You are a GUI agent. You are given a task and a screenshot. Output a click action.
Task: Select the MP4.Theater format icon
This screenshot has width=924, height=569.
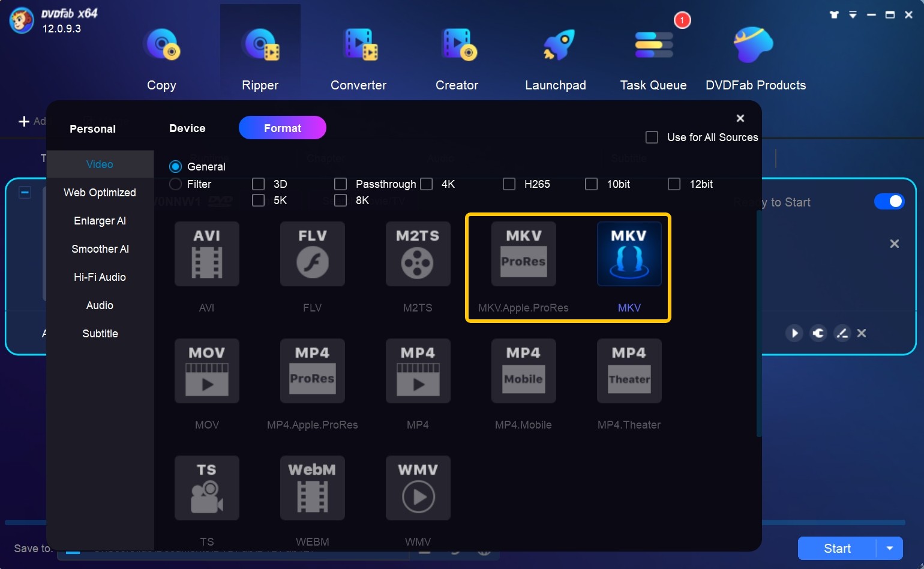tap(629, 371)
